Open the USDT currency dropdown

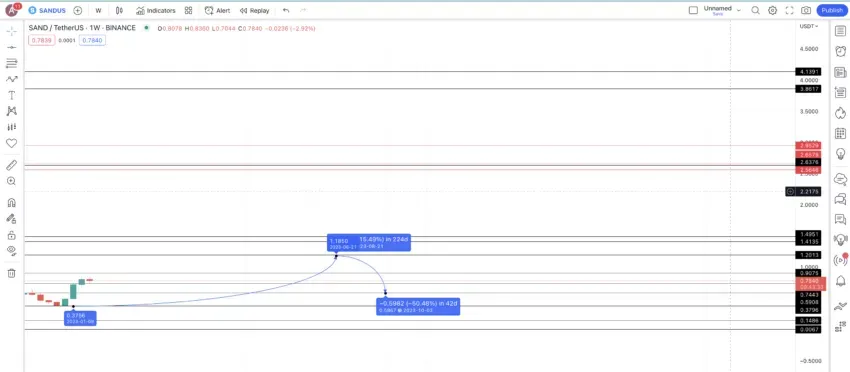[x=809, y=26]
